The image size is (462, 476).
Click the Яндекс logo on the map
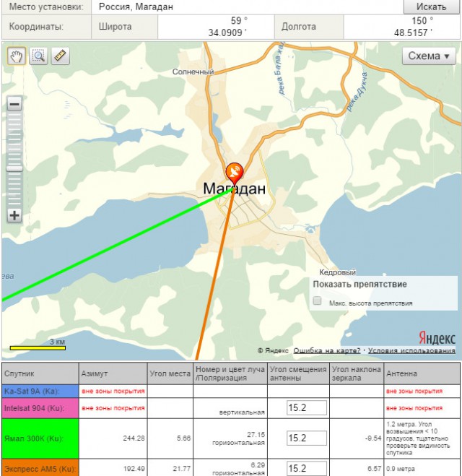pyautogui.click(x=437, y=337)
